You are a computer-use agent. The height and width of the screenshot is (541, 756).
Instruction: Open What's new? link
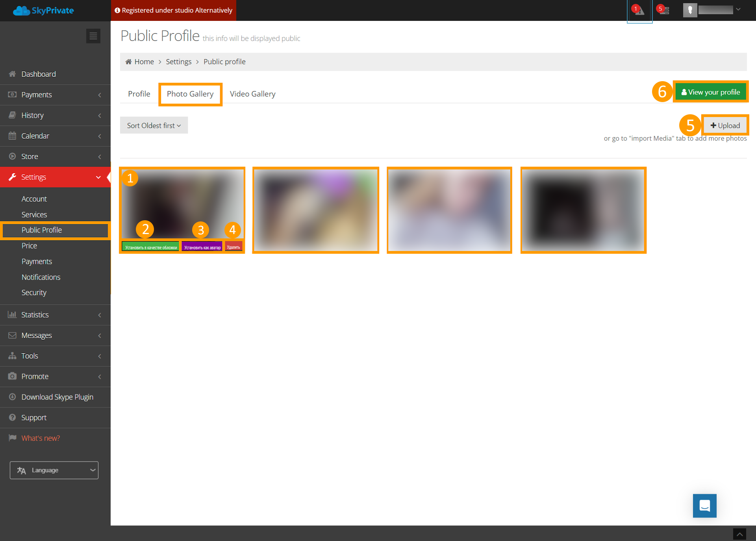click(x=41, y=438)
